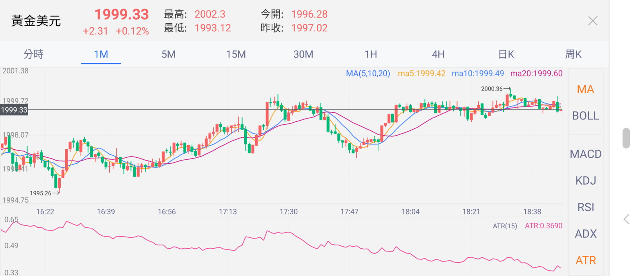Show the 周K weekly candlestick chart
This screenshot has width=644, height=276.
tap(573, 54)
